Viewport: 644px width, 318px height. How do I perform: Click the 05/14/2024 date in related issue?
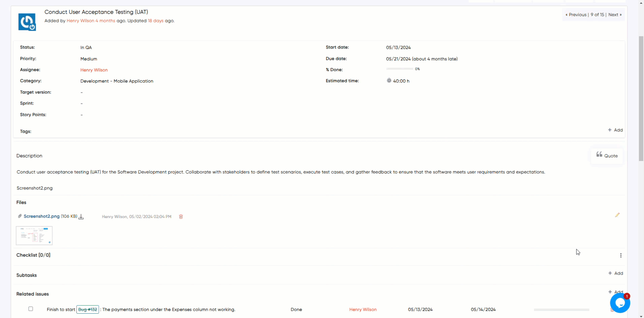point(483,310)
